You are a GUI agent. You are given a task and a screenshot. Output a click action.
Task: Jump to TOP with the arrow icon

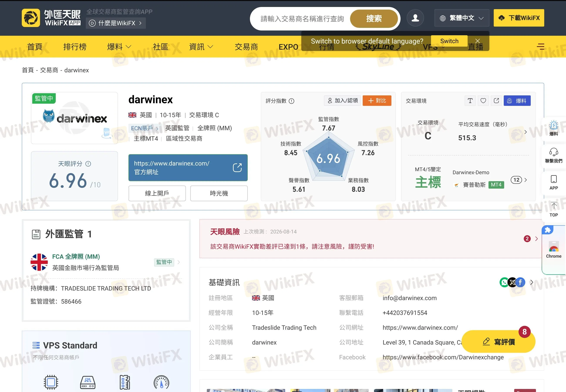click(x=554, y=206)
